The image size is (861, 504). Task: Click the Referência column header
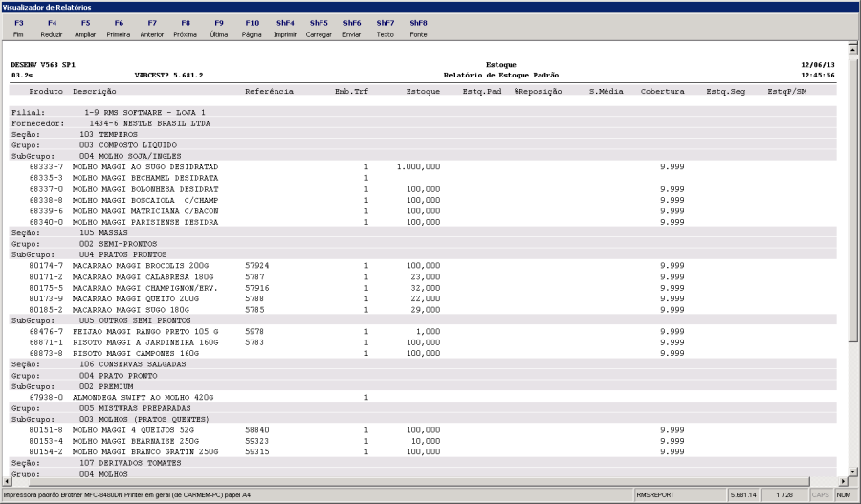(x=269, y=91)
